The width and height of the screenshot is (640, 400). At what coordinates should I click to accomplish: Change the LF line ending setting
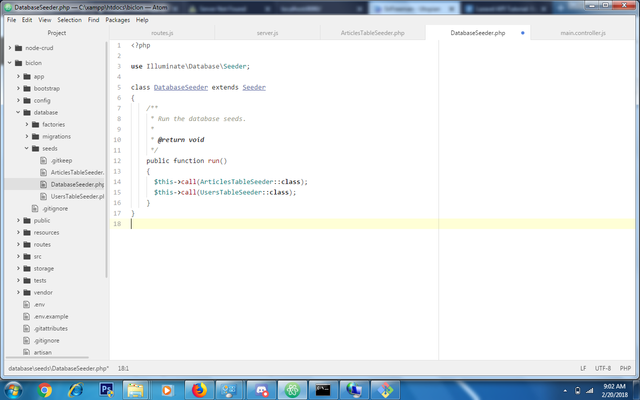tap(583, 368)
